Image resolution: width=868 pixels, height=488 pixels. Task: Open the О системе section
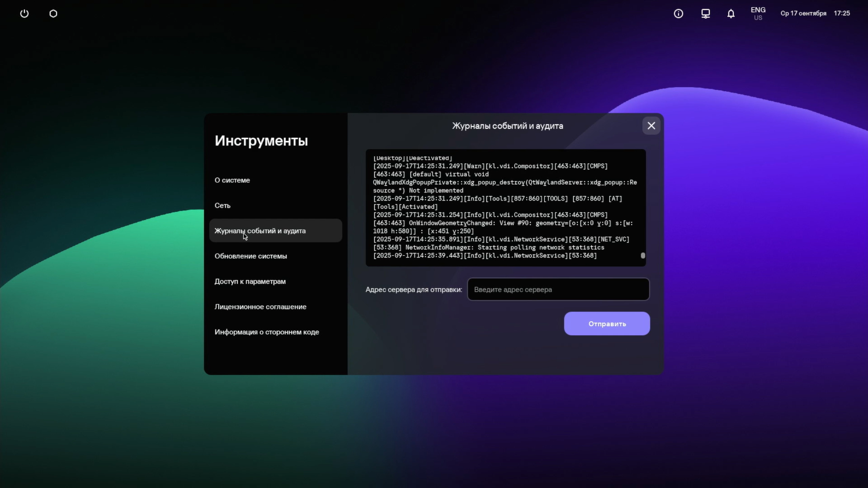tap(232, 180)
